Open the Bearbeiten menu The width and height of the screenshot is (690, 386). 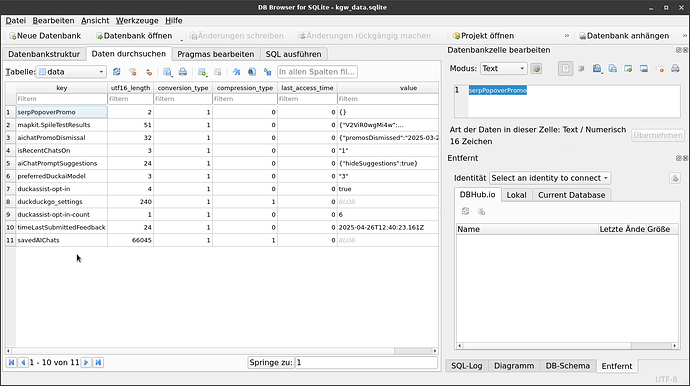pos(53,21)
